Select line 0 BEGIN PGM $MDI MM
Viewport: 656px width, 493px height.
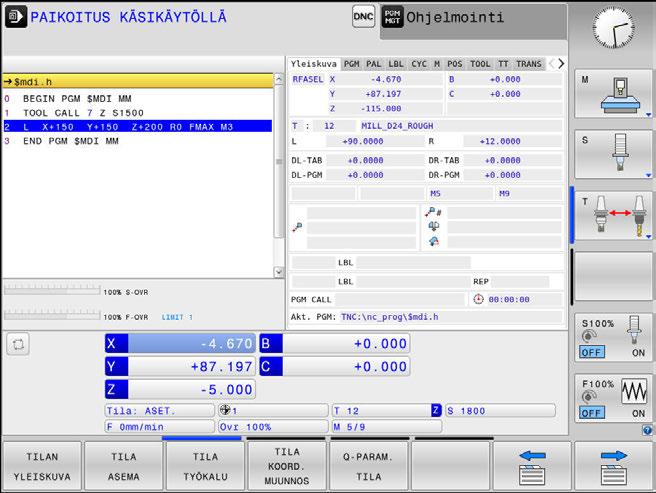138,98
